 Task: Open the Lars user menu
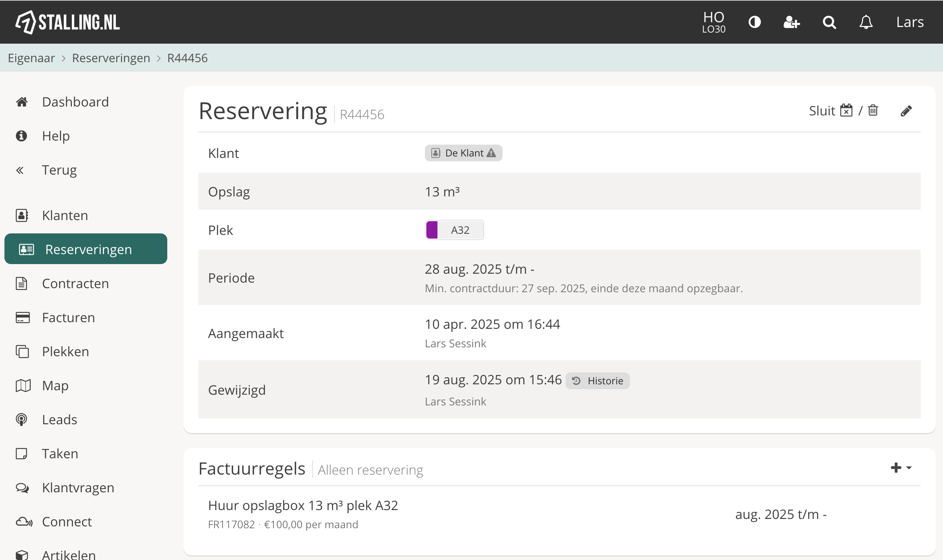point(910,22)
